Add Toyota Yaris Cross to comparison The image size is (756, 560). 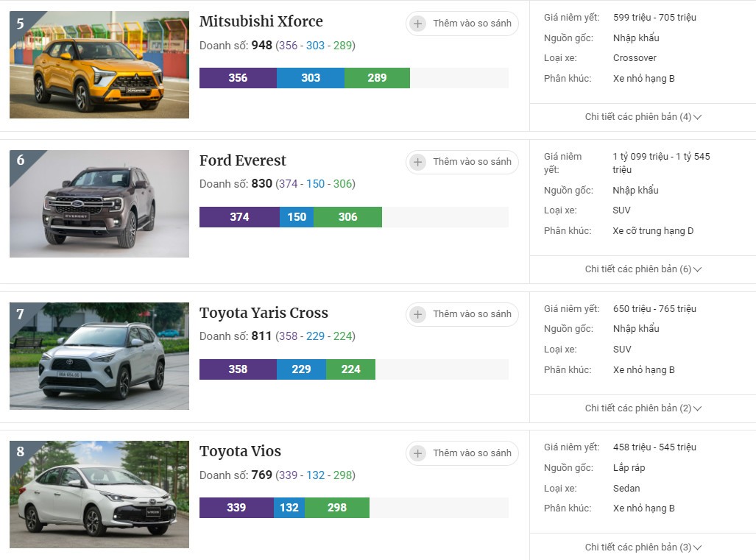462,314
